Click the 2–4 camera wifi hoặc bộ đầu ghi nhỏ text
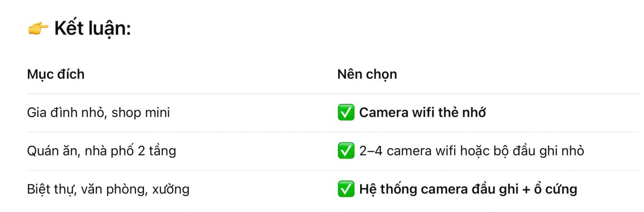The width and height of the screenshot is (644, 212). click(x=471, y=151)
